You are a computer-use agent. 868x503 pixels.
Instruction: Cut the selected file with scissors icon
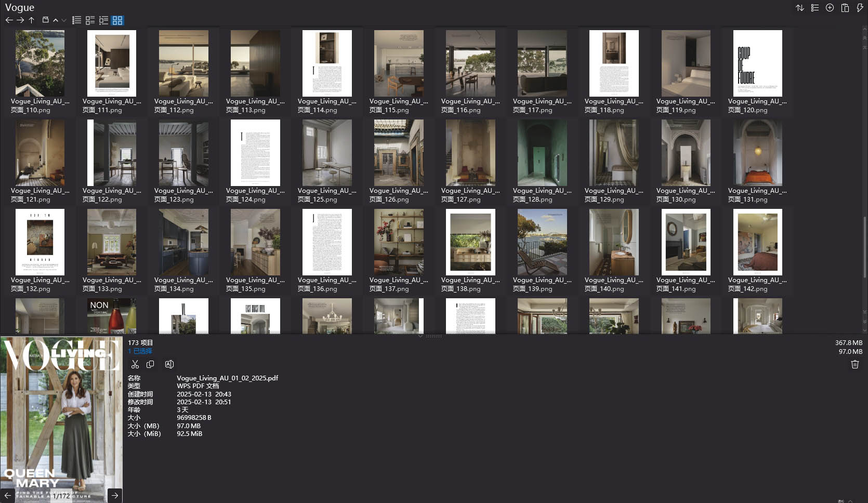pyautogui.click(x=135, y=364)
